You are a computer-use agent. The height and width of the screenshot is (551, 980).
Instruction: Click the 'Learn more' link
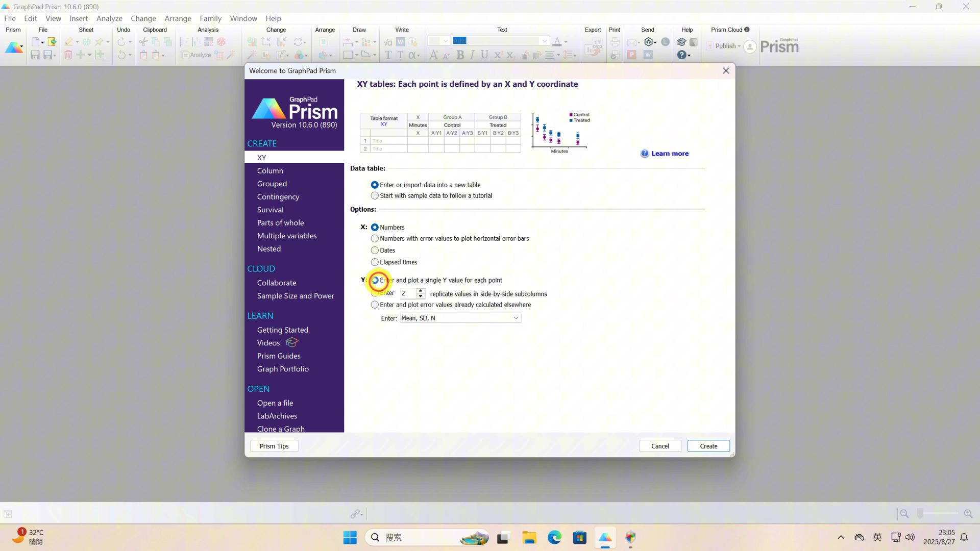670,153
